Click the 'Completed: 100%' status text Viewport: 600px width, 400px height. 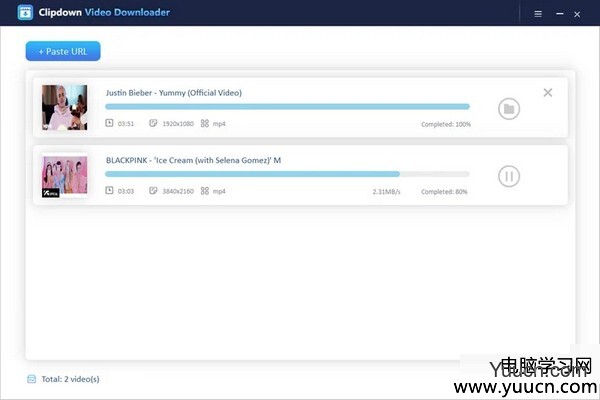point(446,124)
